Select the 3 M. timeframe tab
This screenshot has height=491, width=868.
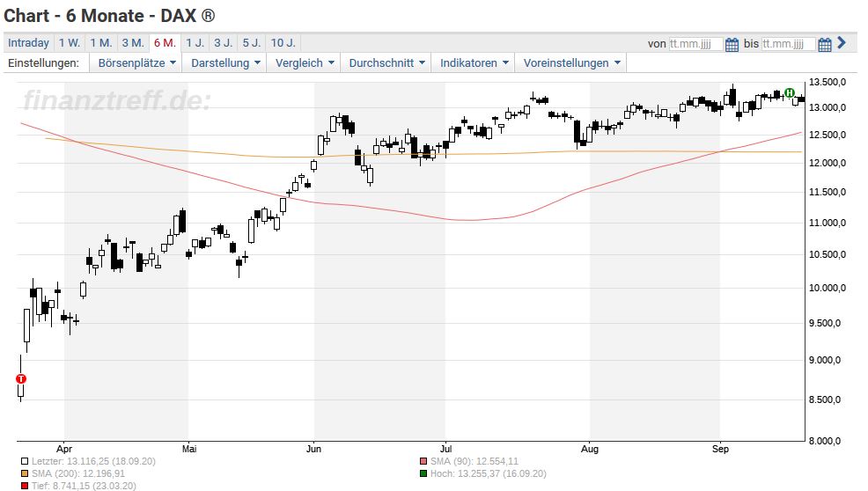[133, 42]
